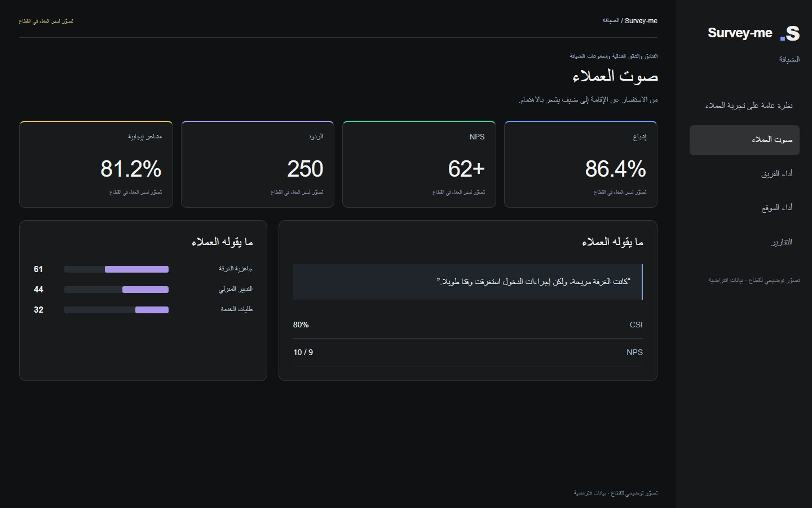812x508 pixels.
Task: Click the طلبات الخدمة progress bar
Action: point(116,310)
